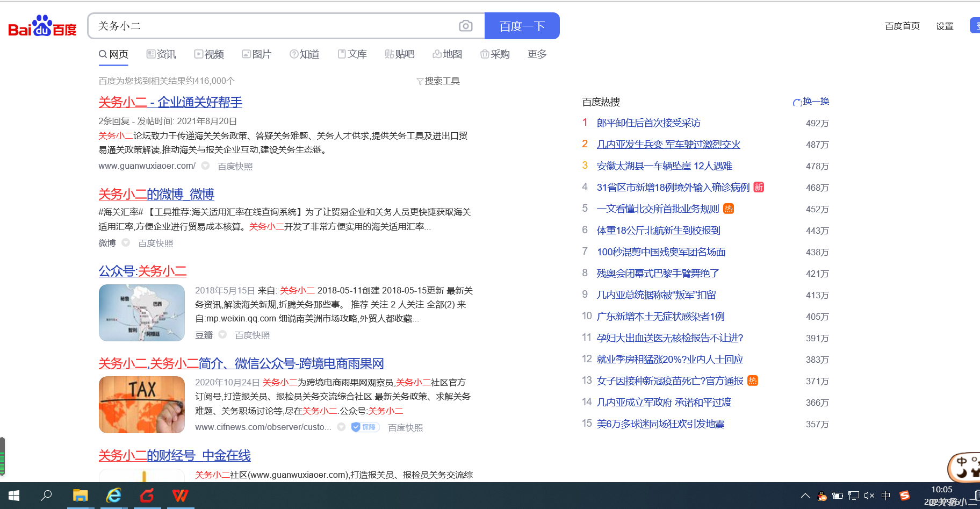
Task: Open hot search 几内亚发生兵变 军车驶过激烈交火
Action: [x=668, y=145]
